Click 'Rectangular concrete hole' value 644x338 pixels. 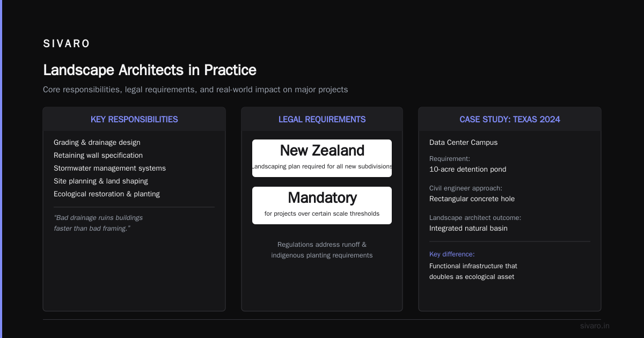coord(472,199)
